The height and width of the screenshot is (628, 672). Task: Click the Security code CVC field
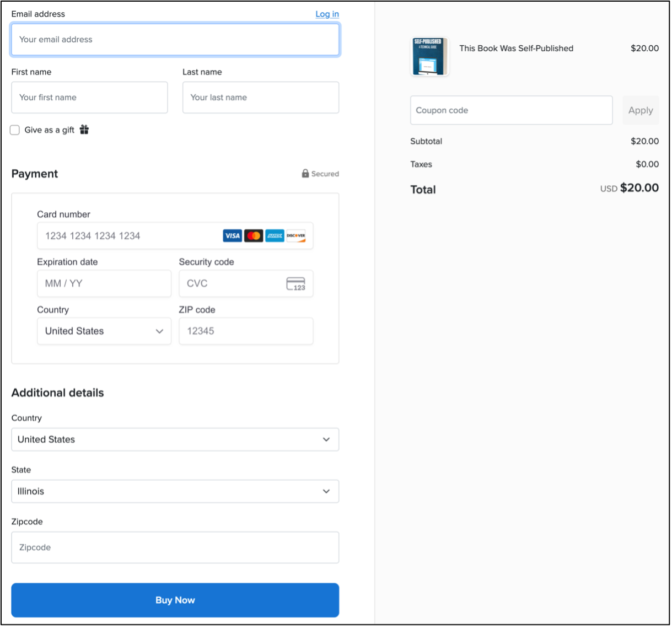point(246,283)
